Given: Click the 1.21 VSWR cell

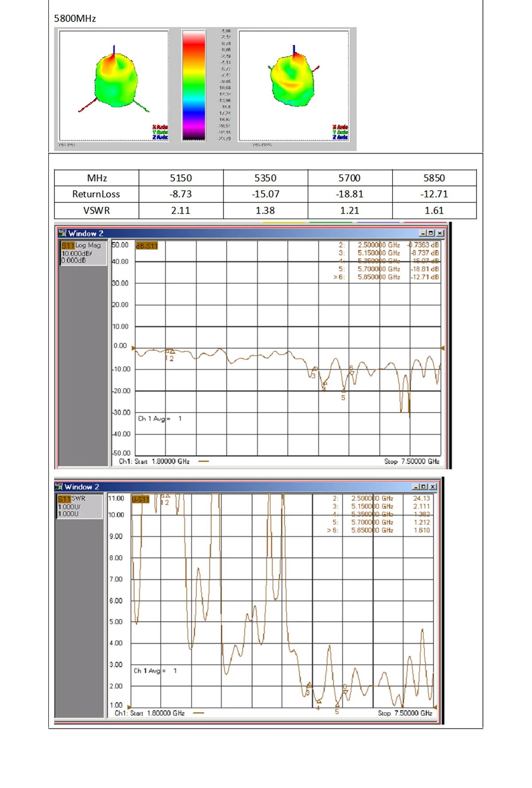Looking at the screenshot, I should pyautogui.click(x=350, y=210).
